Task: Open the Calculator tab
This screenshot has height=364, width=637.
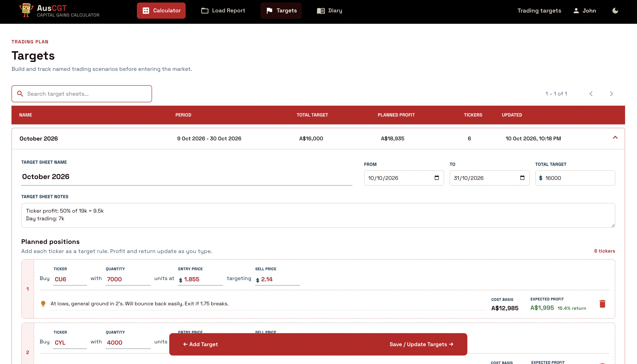Action: 161,10
